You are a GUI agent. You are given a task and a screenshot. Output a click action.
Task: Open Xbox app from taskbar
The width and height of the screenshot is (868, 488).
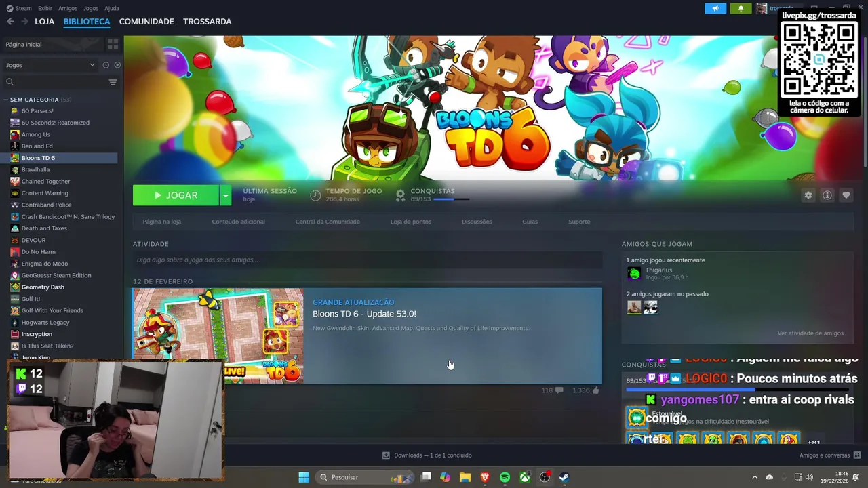[525, 477]
